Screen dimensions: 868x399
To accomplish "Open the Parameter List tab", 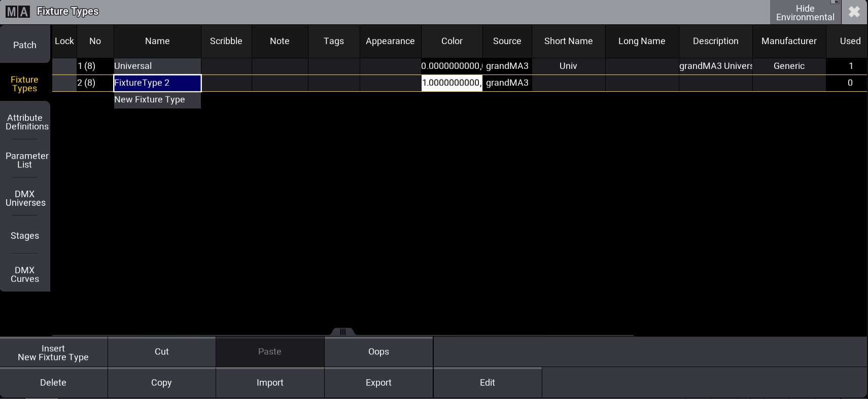I will [x=25, y=160].
